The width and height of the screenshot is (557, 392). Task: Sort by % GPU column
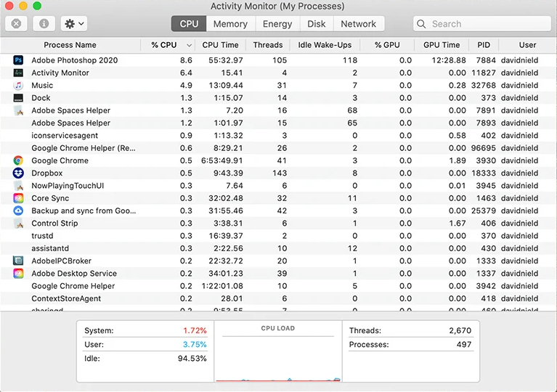(x=387, y=45)
